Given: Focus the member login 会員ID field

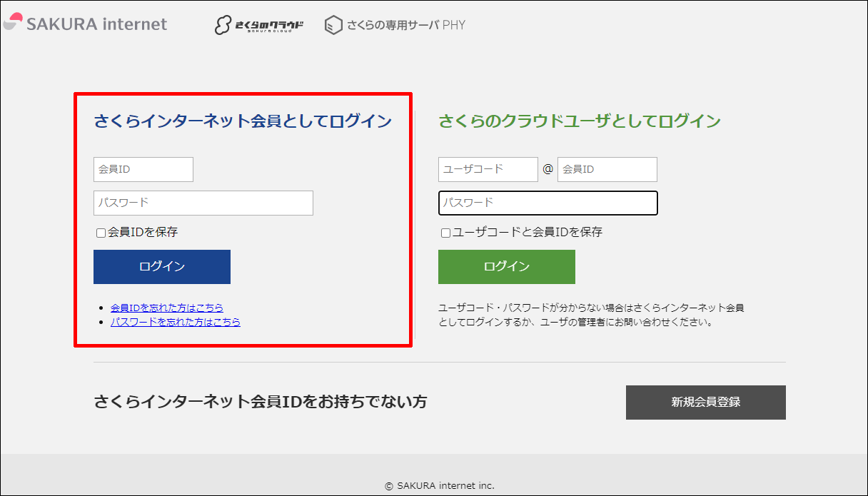Looking at the screenshot, I should [143, 170].
